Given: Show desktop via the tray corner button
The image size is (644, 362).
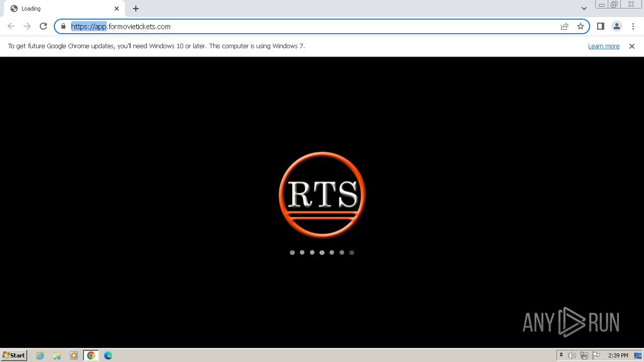Looking at the screenshot, I should 638,355.
